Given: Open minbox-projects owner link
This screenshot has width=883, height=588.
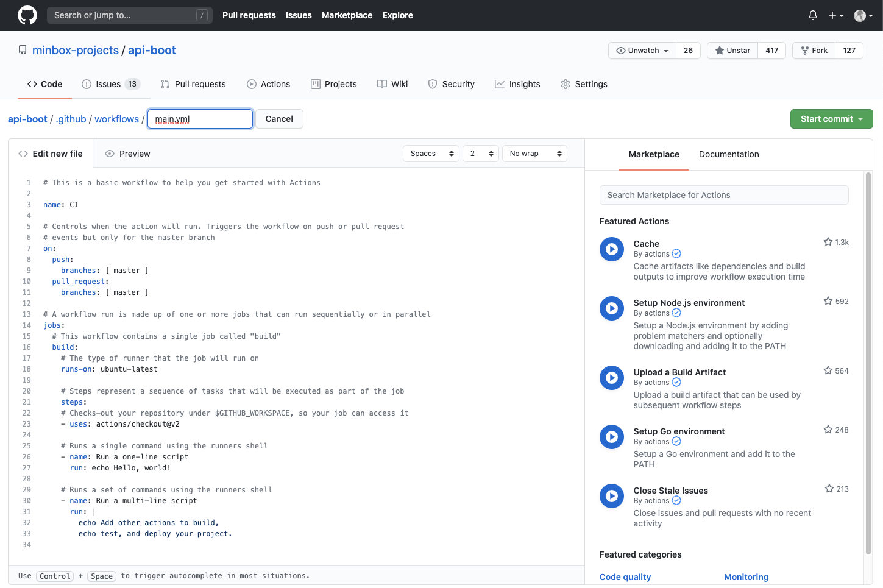Looking at the screenshot, I should pos(76,50).
